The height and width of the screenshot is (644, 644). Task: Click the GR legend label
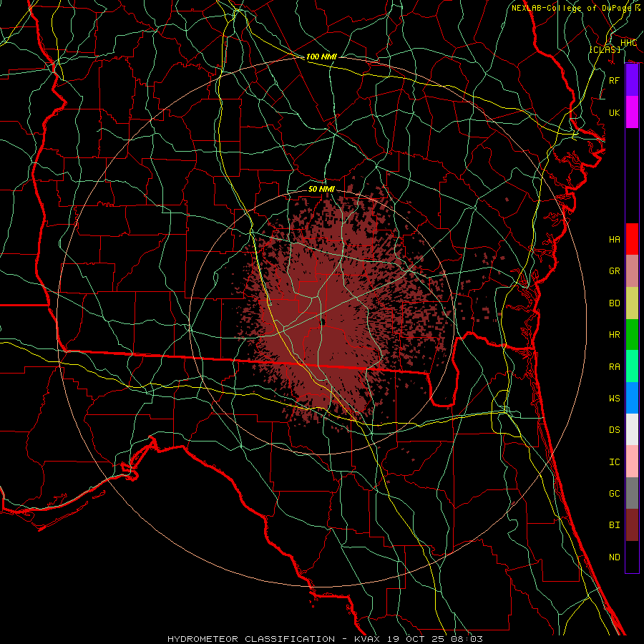tap(614, 271)
